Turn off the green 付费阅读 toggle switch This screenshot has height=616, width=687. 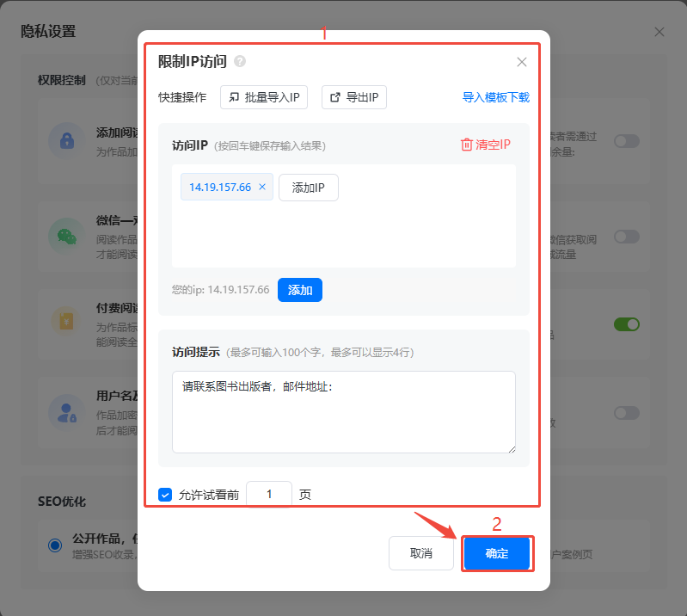(626, 324)
